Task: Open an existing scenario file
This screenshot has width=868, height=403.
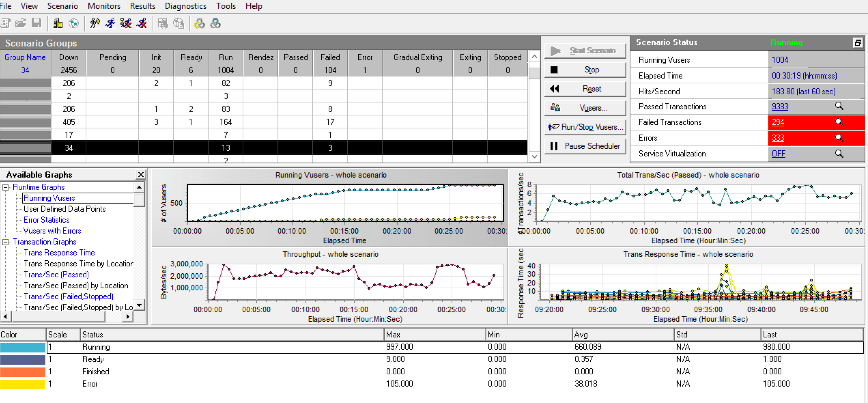Action: coord(20,23)
